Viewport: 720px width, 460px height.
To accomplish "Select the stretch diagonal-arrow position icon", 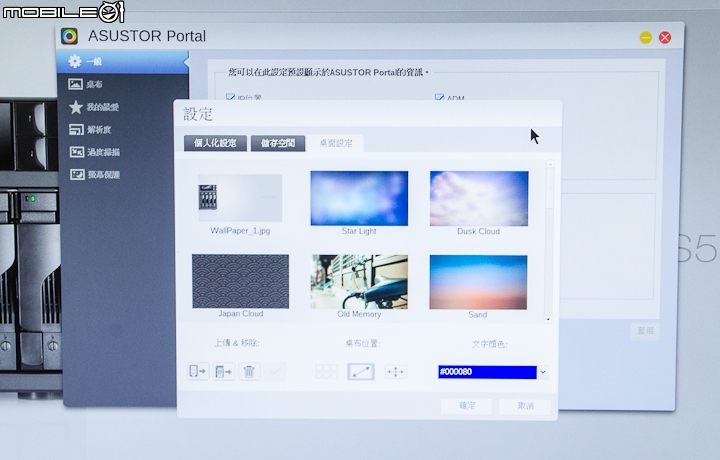I will click(x=361, y=371).
